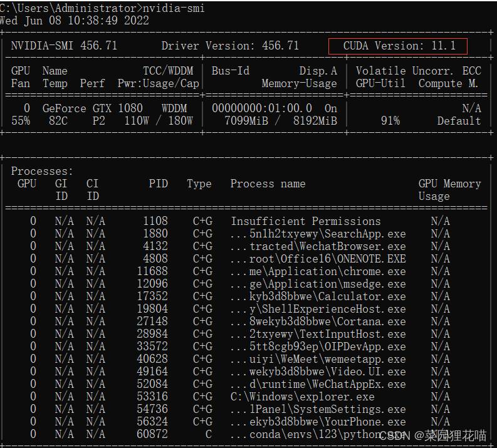Viewport: 497px width, 448px height.
Task: Click the 'Process name' column header
Action: point(268,184)
